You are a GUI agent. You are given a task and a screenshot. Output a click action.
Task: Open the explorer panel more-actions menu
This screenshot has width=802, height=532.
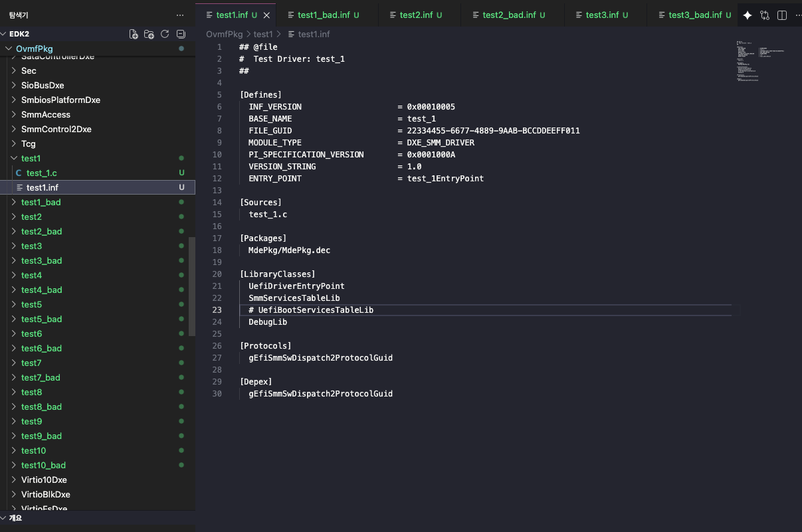click(x=180, y=15)
